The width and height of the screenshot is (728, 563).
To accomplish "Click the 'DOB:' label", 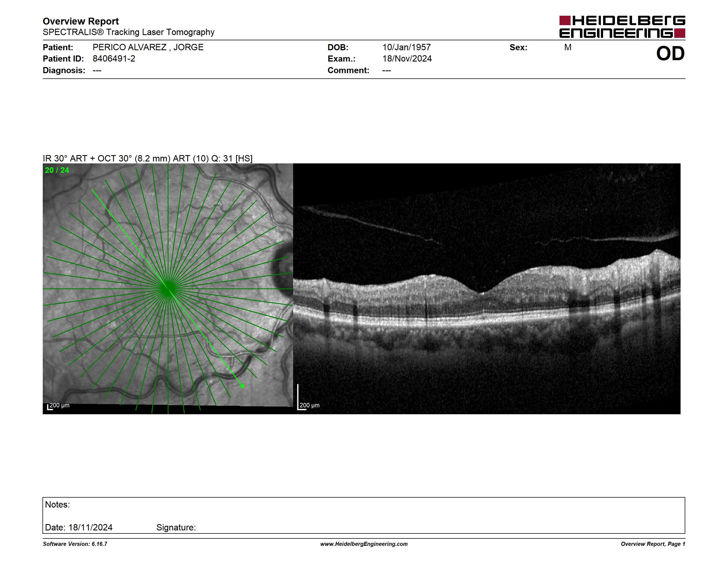I will [338, 47].
